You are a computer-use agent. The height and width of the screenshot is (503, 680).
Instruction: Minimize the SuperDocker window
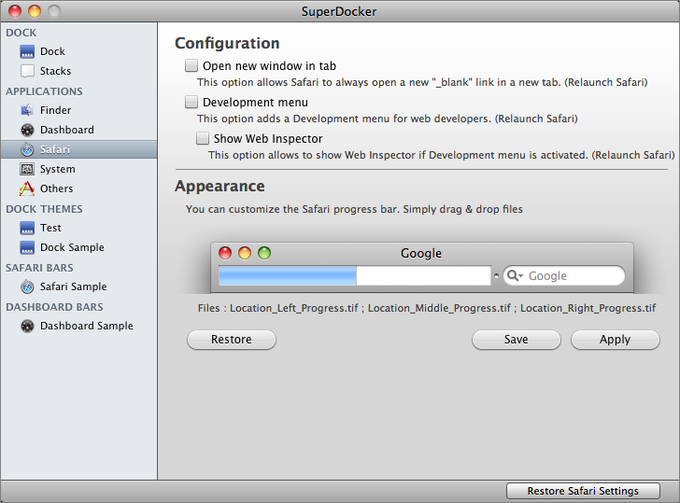point(35,11)
